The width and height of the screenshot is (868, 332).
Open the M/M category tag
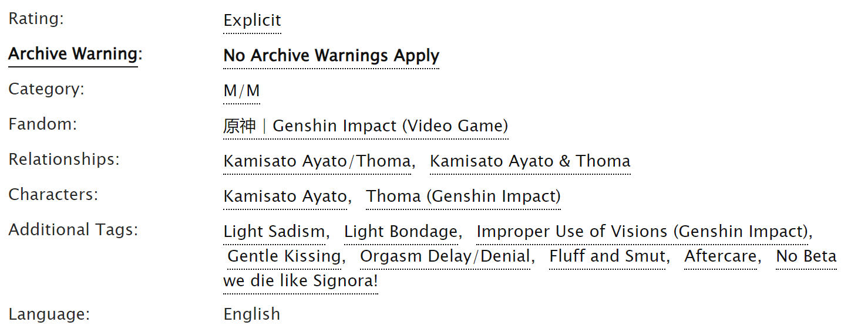tap(241, 91)
